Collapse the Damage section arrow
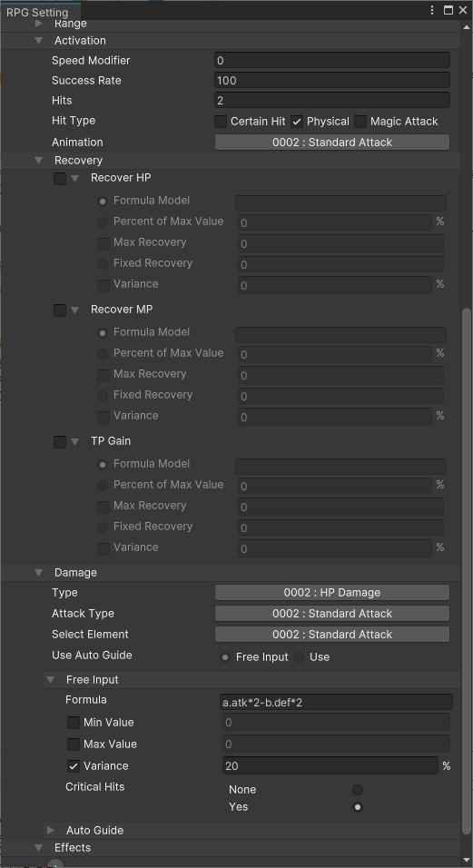The width and height of the screenshot is (473, 868). [x=39, y=573]
